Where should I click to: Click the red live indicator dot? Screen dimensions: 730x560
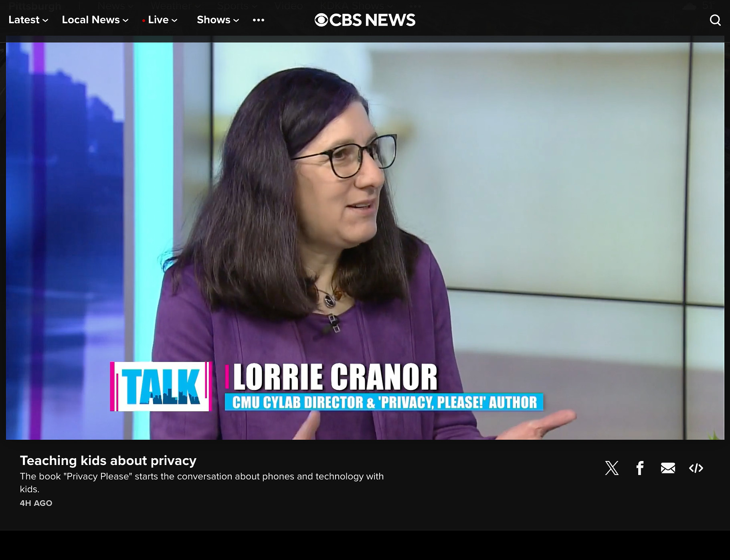point(144,20)
